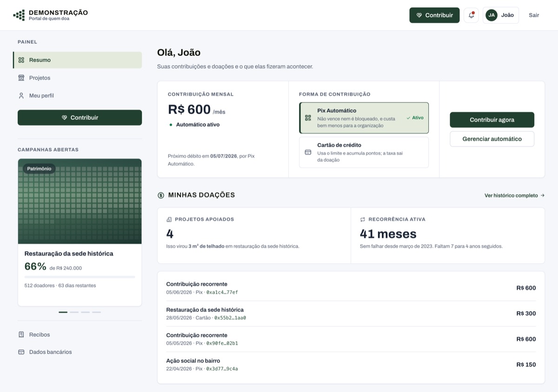Click the R$ 300 amount
Viewport: 558px width, 392px height.
(526, 313)
